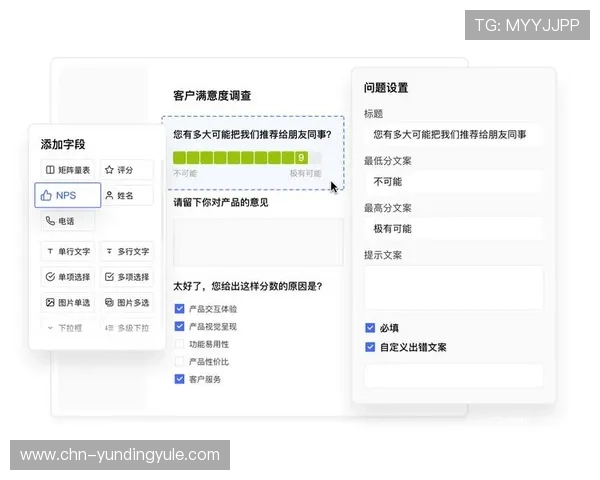This screenshot has height=480, width=600.
Task: Click the 问题设置 panel heading
Action: tap(386, 88)
